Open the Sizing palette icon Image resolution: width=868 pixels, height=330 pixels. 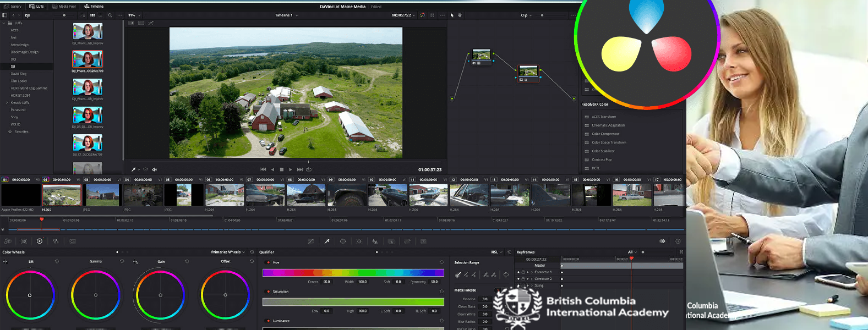407,241
